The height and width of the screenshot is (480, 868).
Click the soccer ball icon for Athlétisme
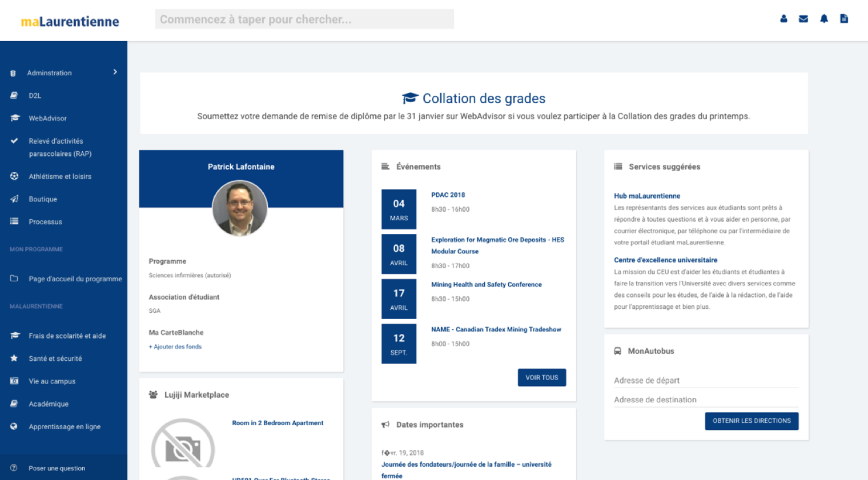pyautogui.click(x=14, y=176)
